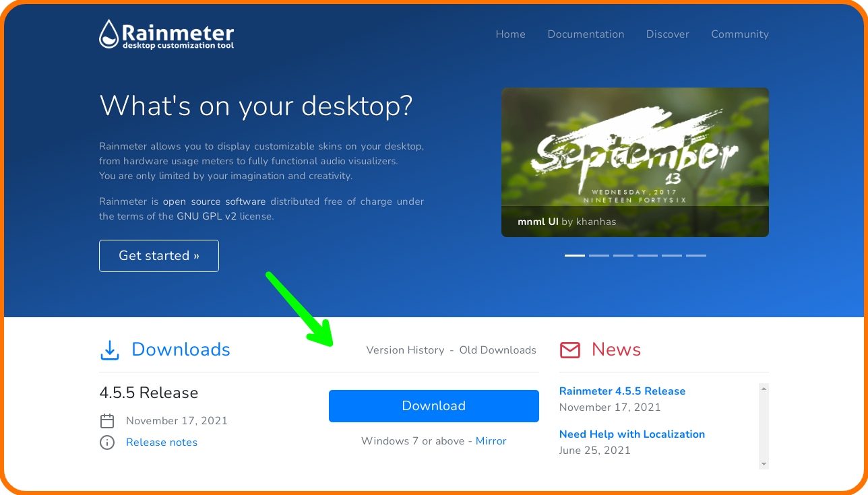Viewport: 868px width, 495px height.
Task: Click the 4.5.5 Release title
Action: coord(149,393)
